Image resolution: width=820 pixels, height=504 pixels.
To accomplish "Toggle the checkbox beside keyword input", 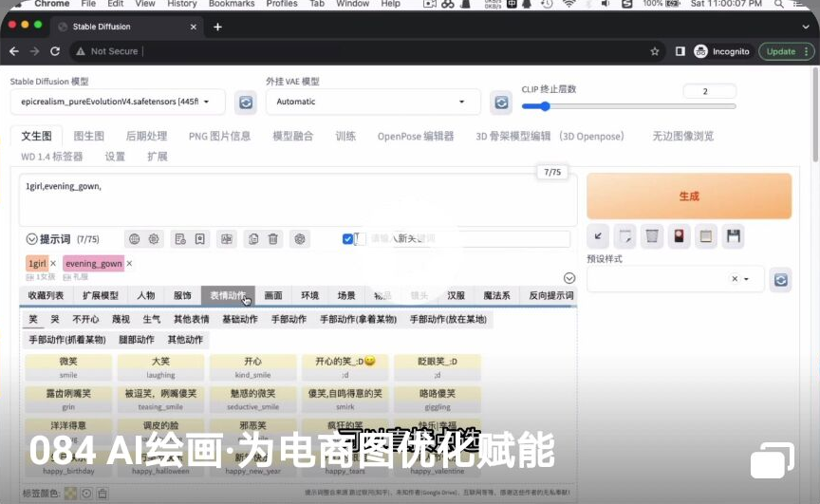I will 347,239.
